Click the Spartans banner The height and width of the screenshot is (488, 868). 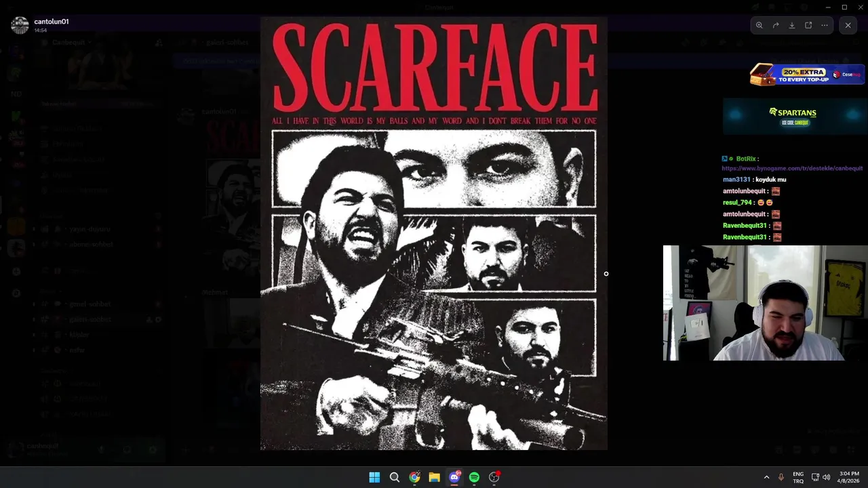[x=794, y=117]
